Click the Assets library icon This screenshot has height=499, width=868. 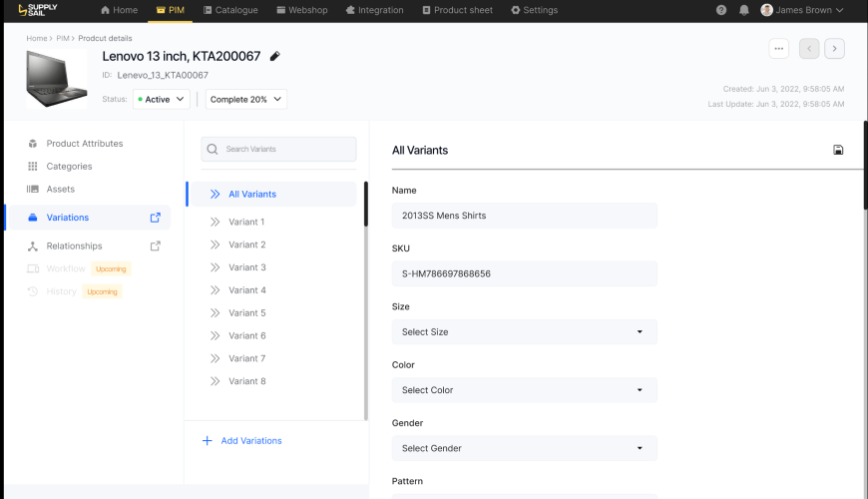[x=33, y=189]
